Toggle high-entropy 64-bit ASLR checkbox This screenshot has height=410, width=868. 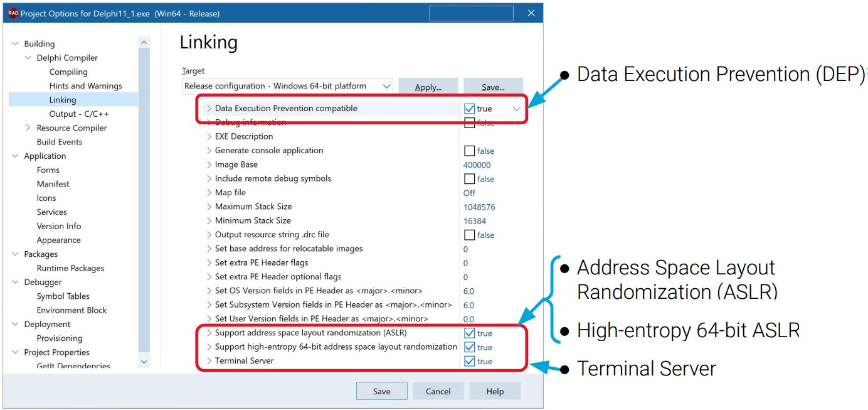pyautogui.click(x=470, y=347)
